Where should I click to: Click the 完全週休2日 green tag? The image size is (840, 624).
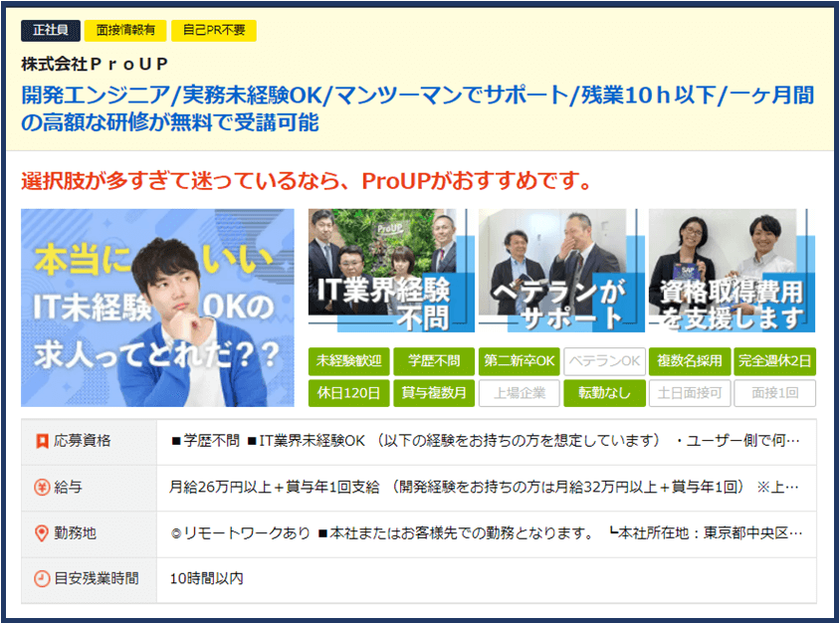[x=774, y=360]
